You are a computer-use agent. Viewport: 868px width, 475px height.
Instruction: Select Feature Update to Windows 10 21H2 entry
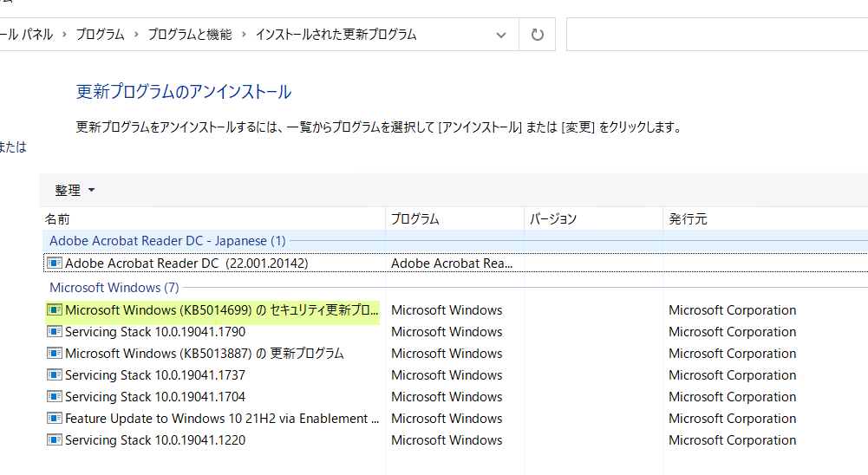coord(222,419)
